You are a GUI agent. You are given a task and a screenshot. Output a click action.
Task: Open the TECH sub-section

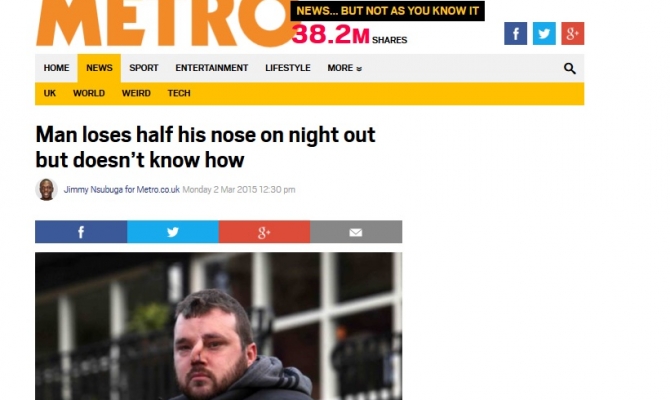[x=179, y=93]
